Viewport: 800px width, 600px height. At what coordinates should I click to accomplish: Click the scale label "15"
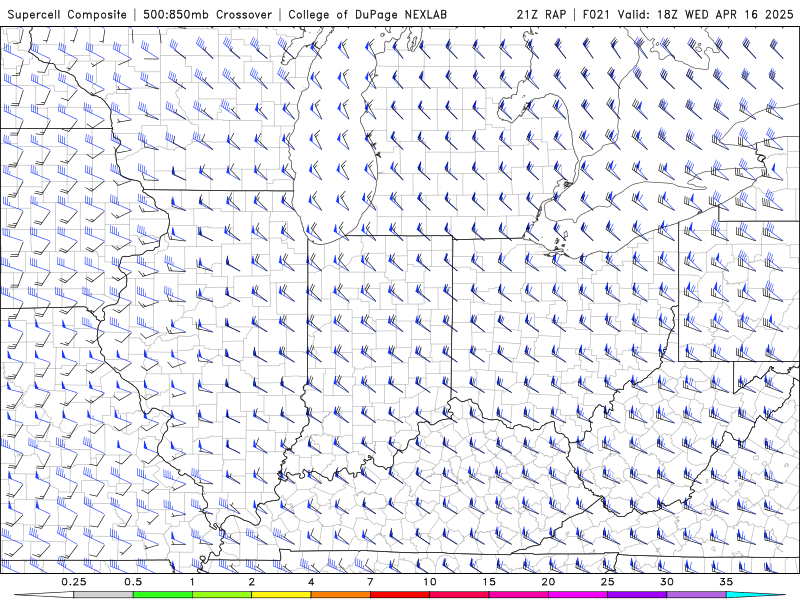tap(489, 582)
